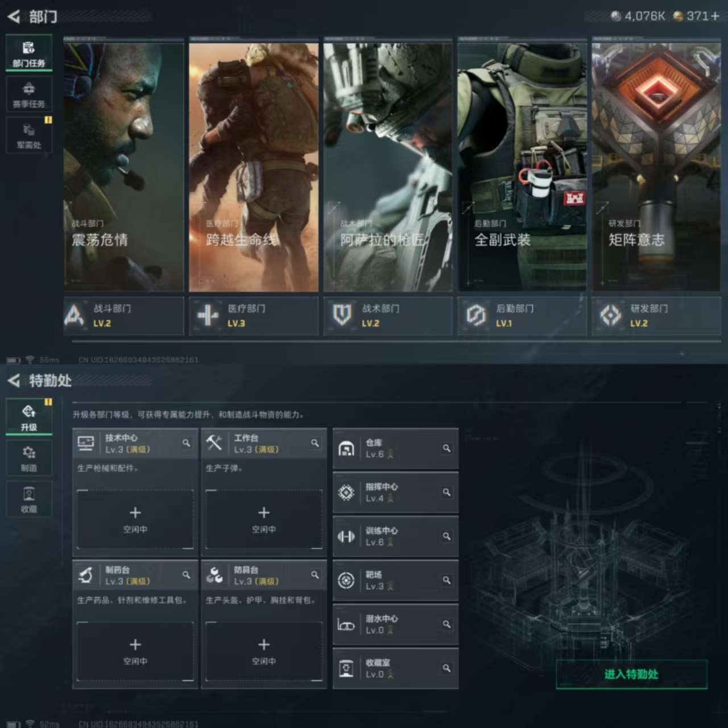Viewport: 728px width, 728px height.
Task: Add a production job in 防具台 slot
Action: (264, 652)
